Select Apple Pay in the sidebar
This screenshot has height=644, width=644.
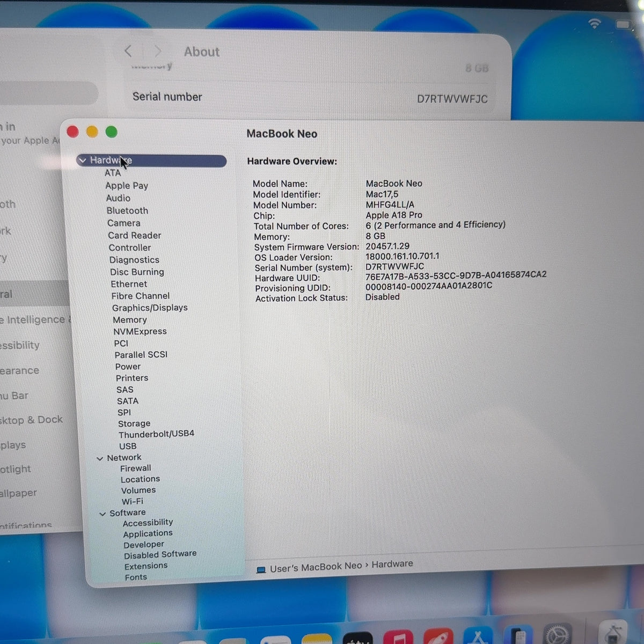click(127, 186)
